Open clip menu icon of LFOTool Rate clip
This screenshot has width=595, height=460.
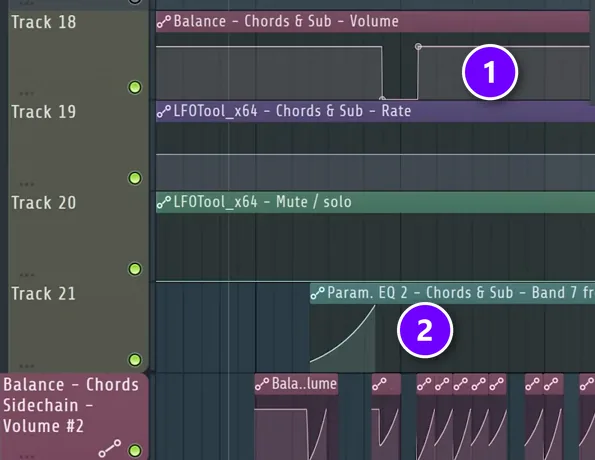(164, 112)
